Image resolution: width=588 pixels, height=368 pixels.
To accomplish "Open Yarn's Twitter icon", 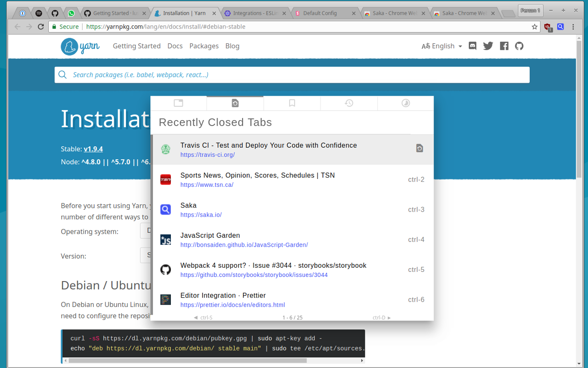I will [x=488, y=46].
